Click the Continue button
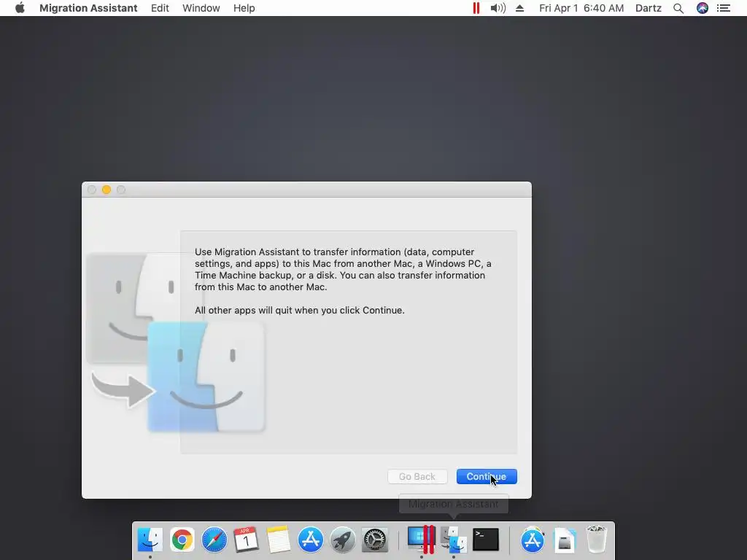The width and height of the screenshot is (747, 560). [487, 476]
